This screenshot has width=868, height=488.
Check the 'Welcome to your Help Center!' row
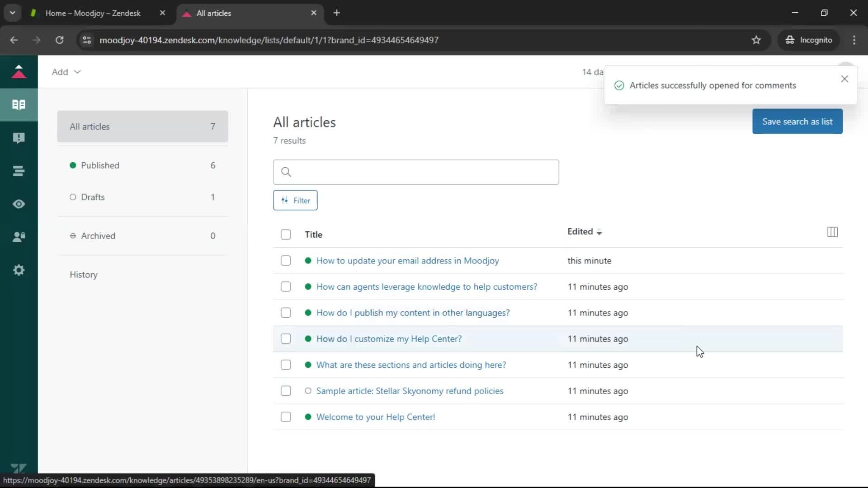(x=286, y=417)
